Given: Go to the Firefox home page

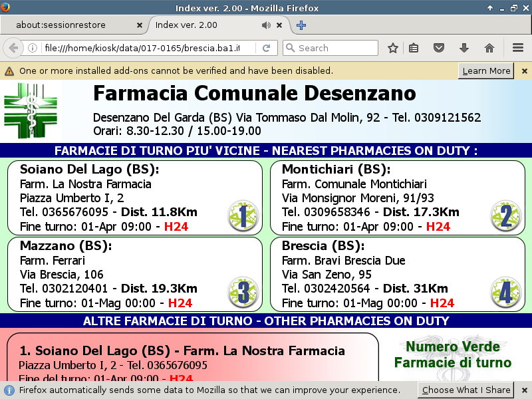Looking at the screenshot, I should point(489,48).
